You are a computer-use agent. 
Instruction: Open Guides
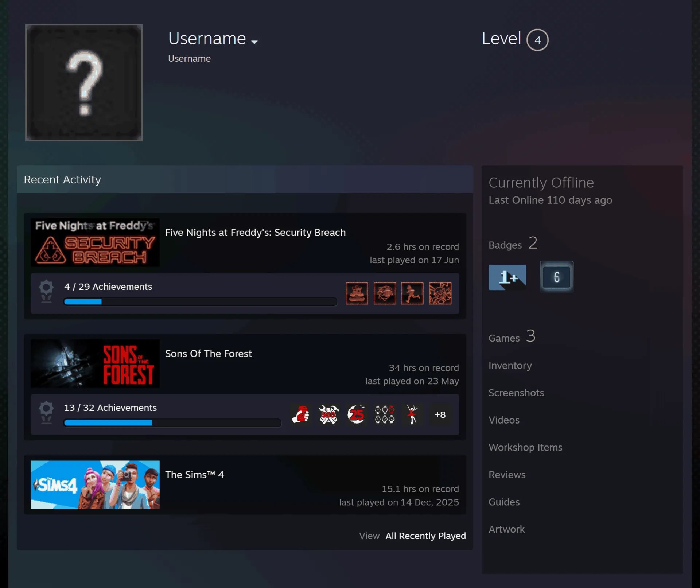[504, 502]
